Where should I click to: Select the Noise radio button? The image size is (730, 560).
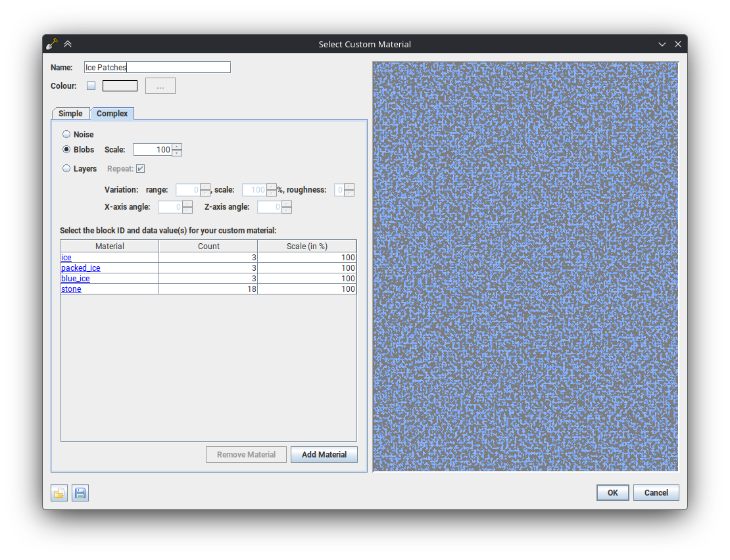66,135
